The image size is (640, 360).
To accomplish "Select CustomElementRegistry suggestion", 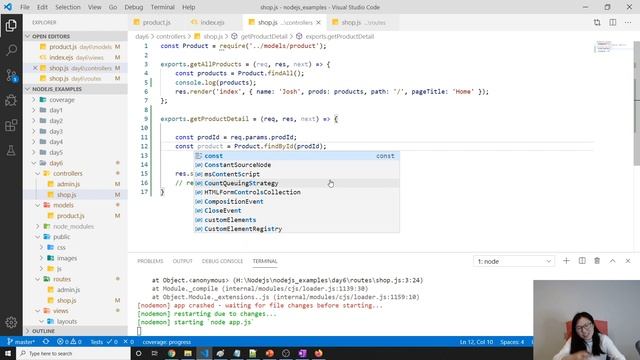I will coord(296,229).
